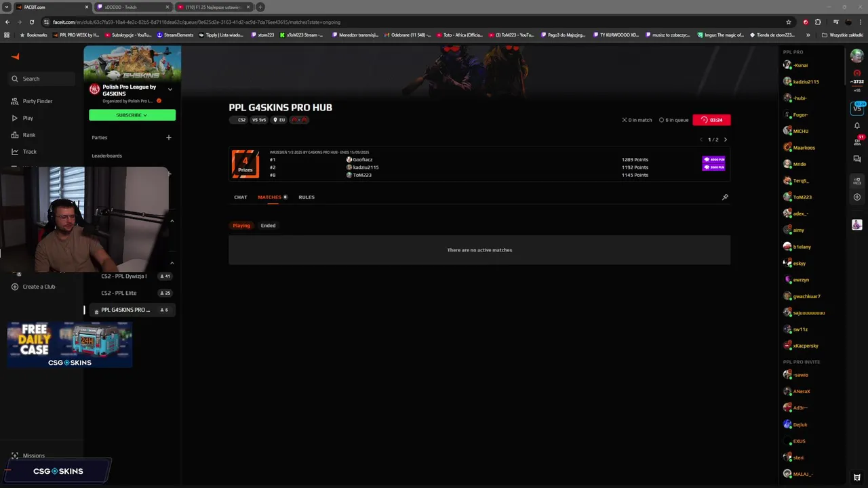This screenshot has width=868, height=488.
Task: Bookmark this page with the star icon
Action: [x=788, y=22]
